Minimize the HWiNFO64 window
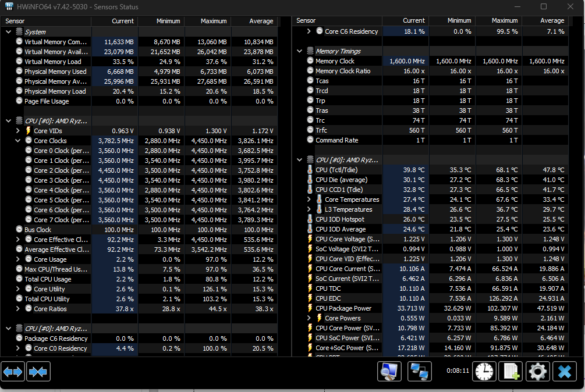The image size is (585, 392). pos(517,6)
